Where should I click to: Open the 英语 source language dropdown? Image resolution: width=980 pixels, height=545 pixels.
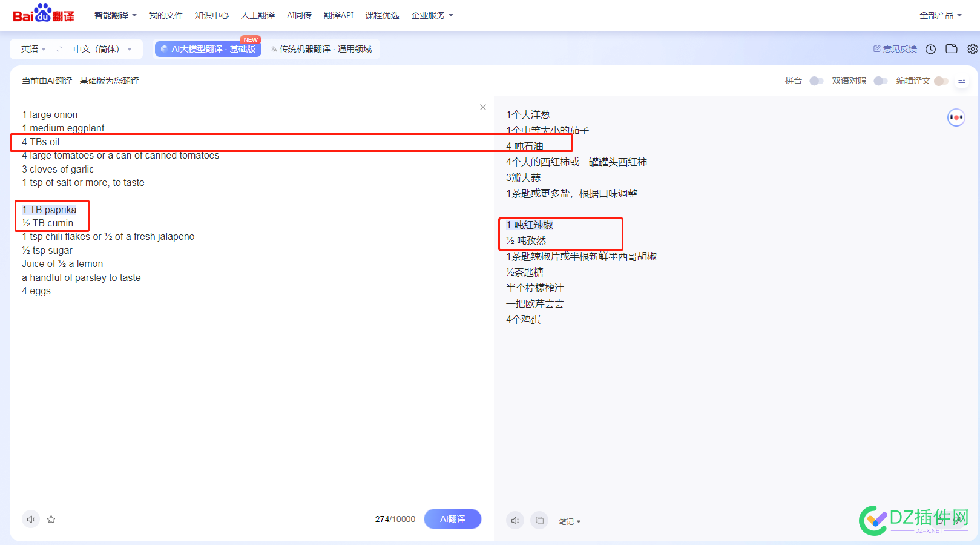point(33,49)
